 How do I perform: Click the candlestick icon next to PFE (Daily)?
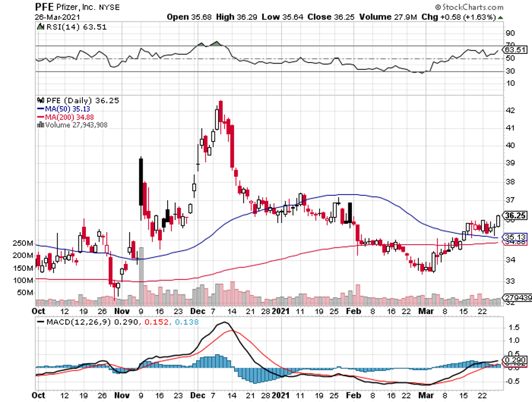(41, 101)
